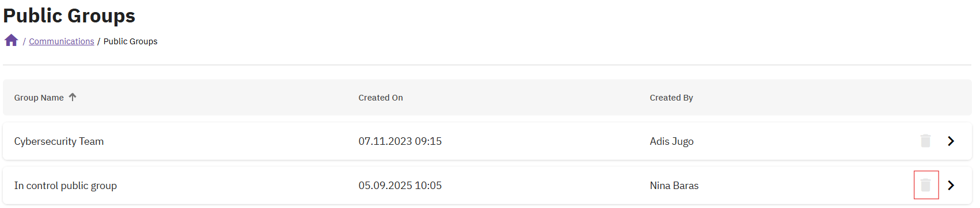Sort by the Group Name column header
Viewport: 980px width, 208px height.
pyautogui.click(x=39, y=98)
